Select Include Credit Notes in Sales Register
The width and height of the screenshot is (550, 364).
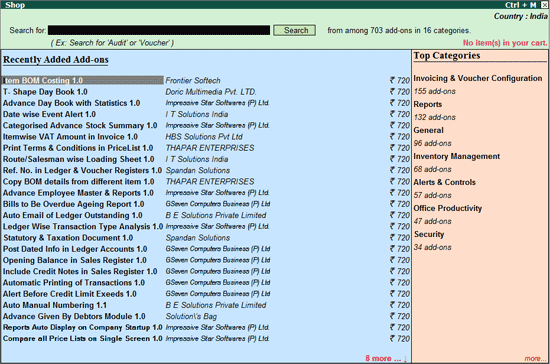[80, 271]
